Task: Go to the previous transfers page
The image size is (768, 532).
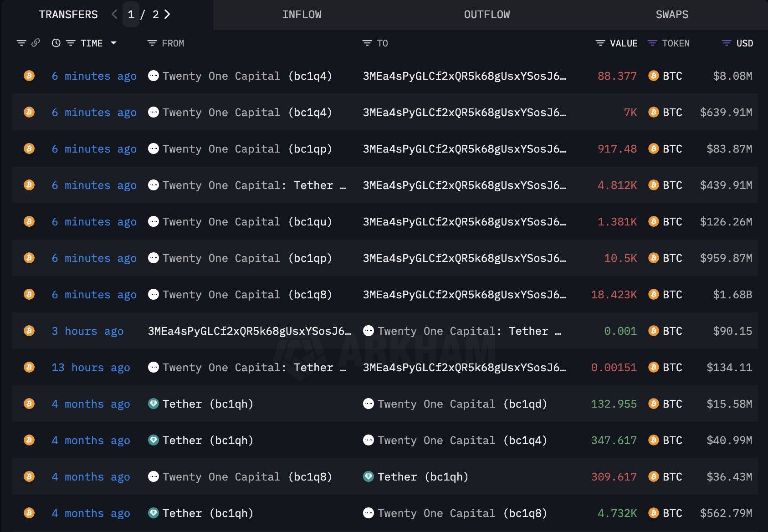Action: click(114, 15)
